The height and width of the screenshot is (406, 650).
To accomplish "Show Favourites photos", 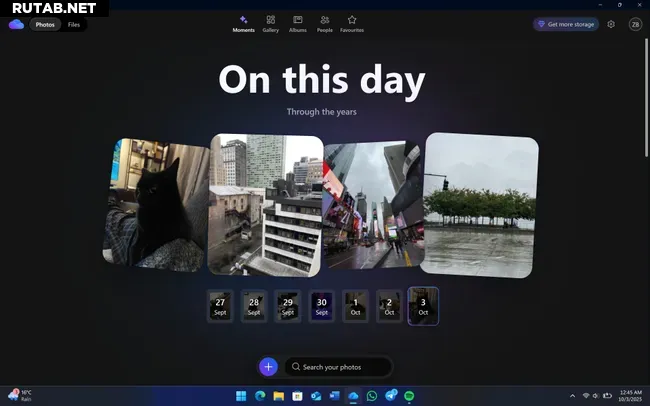I will [x=352, y=23].
